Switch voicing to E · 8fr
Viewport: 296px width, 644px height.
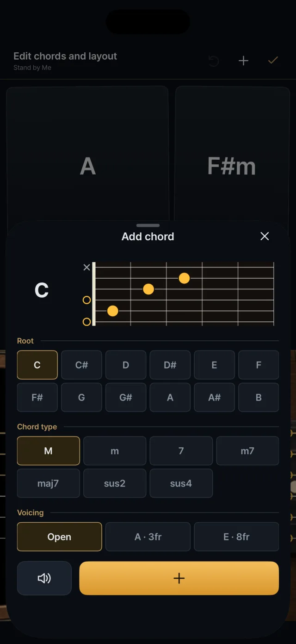pyautogui.click(x=236, y=537)
